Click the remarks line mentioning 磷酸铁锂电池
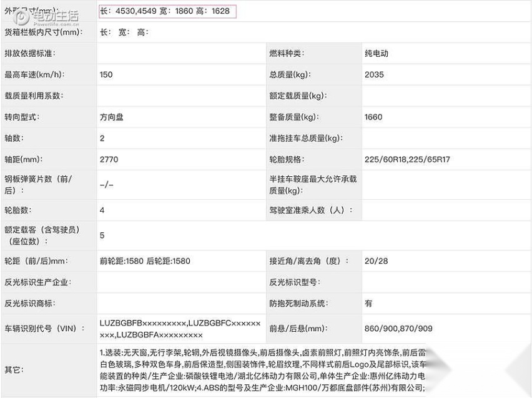This screenshot has height=398, width=532. point(262,376)
